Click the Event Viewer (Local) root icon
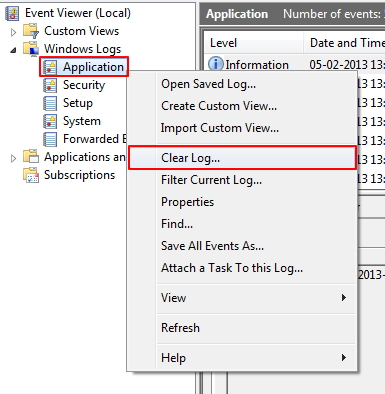This screenshot has width=385, height=394. pyautogui.click(x=12, y=13)
